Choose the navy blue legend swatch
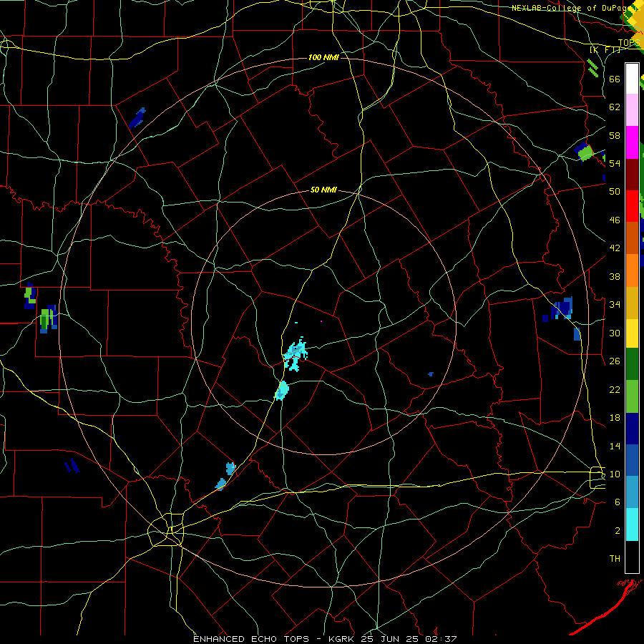644x644 pixels. 632,429
